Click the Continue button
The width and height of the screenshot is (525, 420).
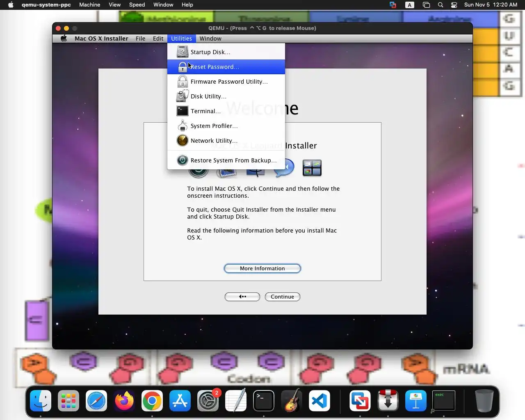(283, 297)
